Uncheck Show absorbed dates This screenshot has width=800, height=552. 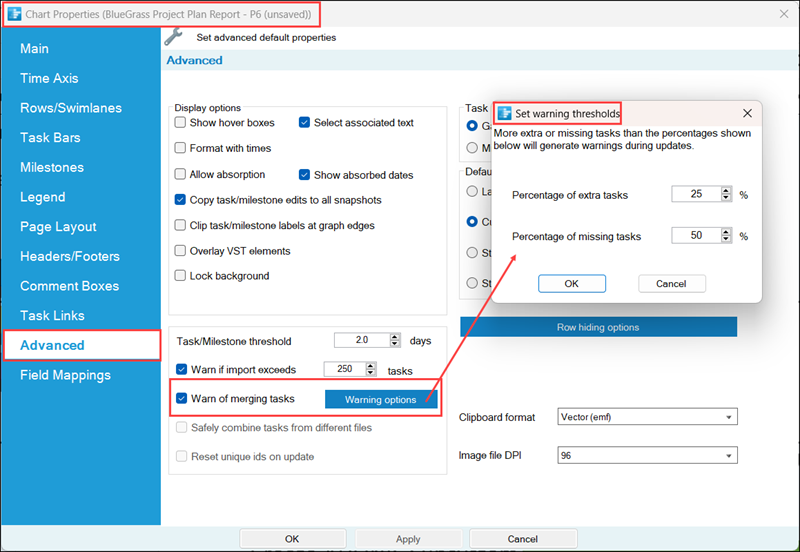coord(304,174)
